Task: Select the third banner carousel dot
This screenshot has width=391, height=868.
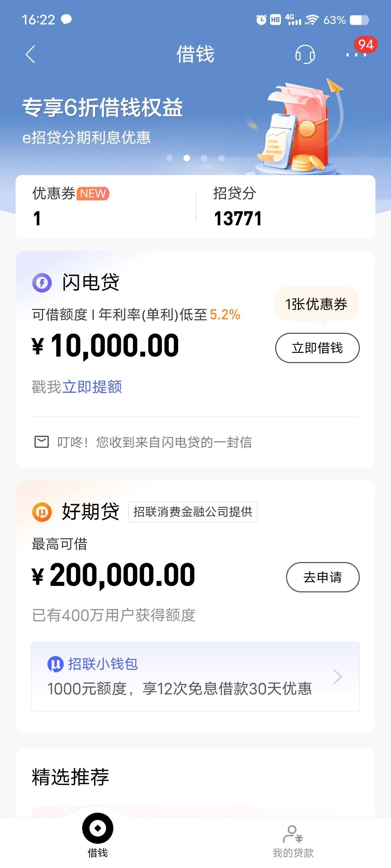Action: [x=204, y=158]
